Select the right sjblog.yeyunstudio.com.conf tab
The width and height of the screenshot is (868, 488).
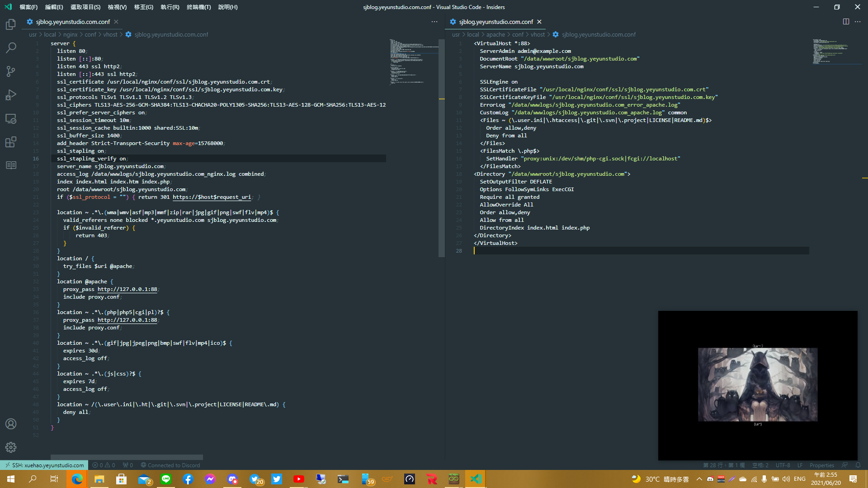click(x=496, y=22)
